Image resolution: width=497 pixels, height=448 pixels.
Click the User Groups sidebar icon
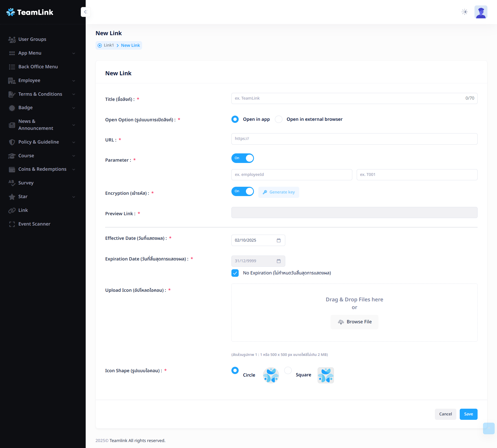coord(12,39)
